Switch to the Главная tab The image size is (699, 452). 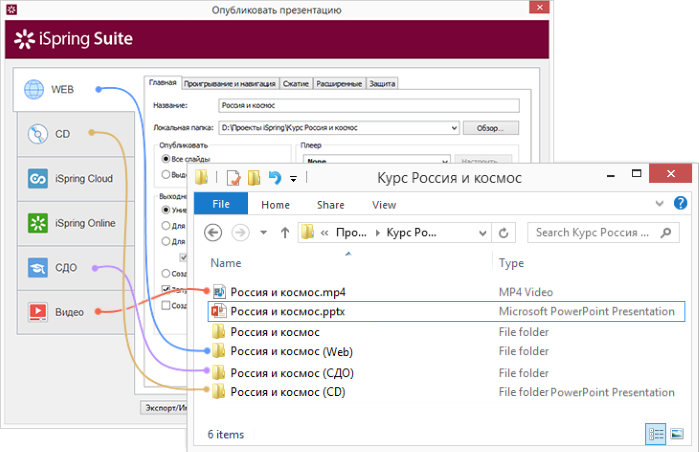click(163, 82)
